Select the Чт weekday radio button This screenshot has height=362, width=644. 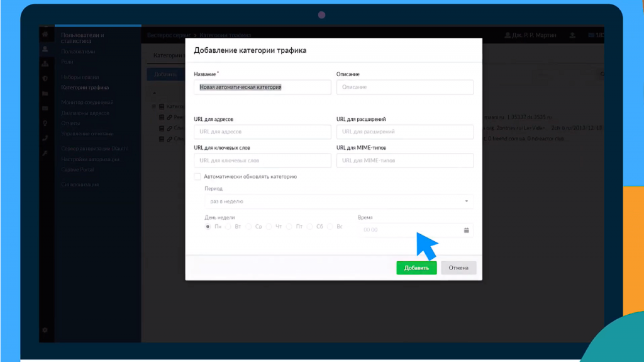[x=269, y=227]
